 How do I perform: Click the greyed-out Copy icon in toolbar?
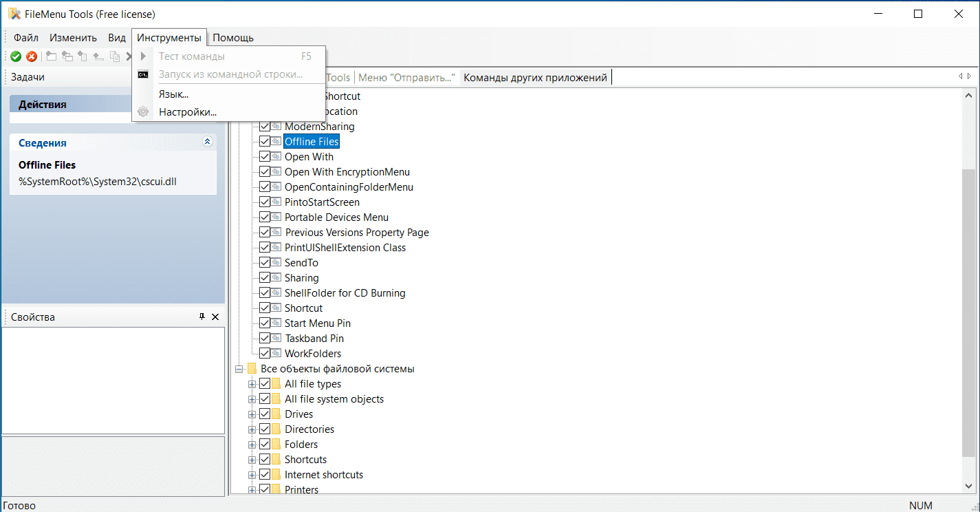[x=115, y=56]
